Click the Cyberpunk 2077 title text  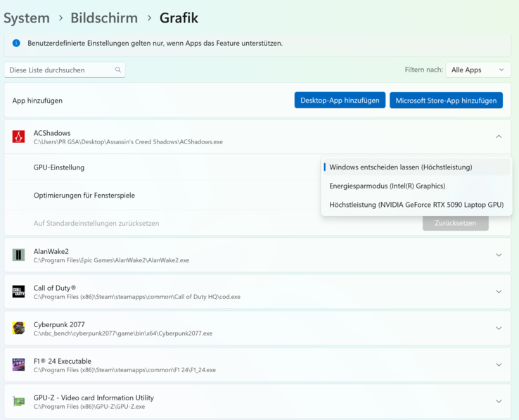[59, 324]
